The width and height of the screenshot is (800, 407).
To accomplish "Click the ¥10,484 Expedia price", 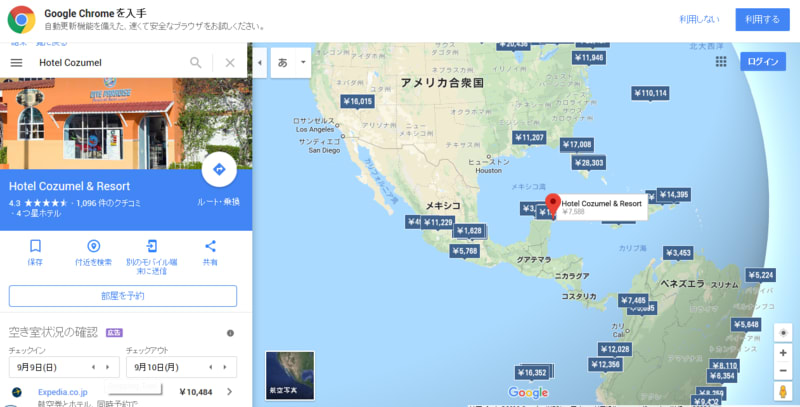I will (195, 392).
